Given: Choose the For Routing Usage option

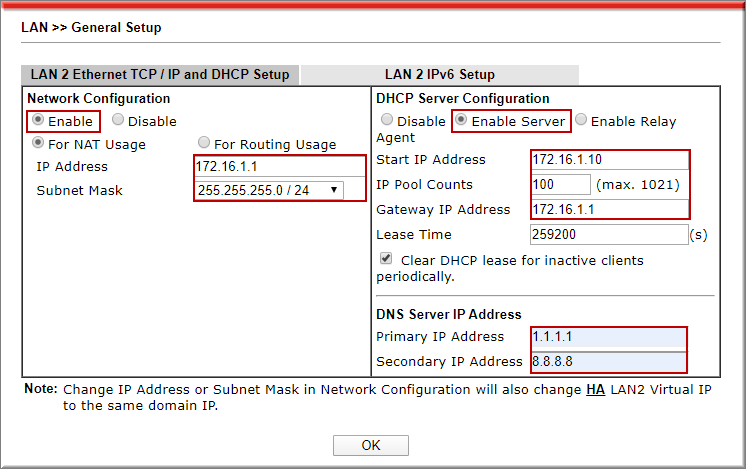Looking at the screenshot, I should (204, 144).
